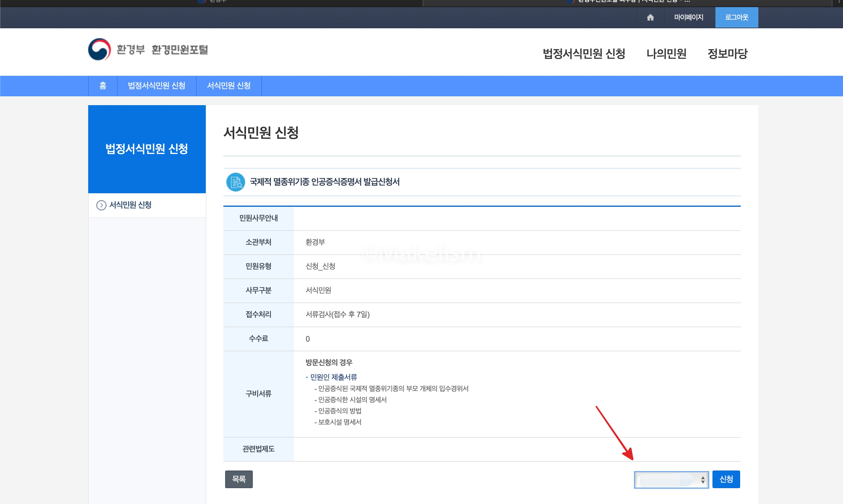Click circled arrow icon next to 서식민원 신청
The width and height of the screenshot is (843, 504).
(101, 205)
